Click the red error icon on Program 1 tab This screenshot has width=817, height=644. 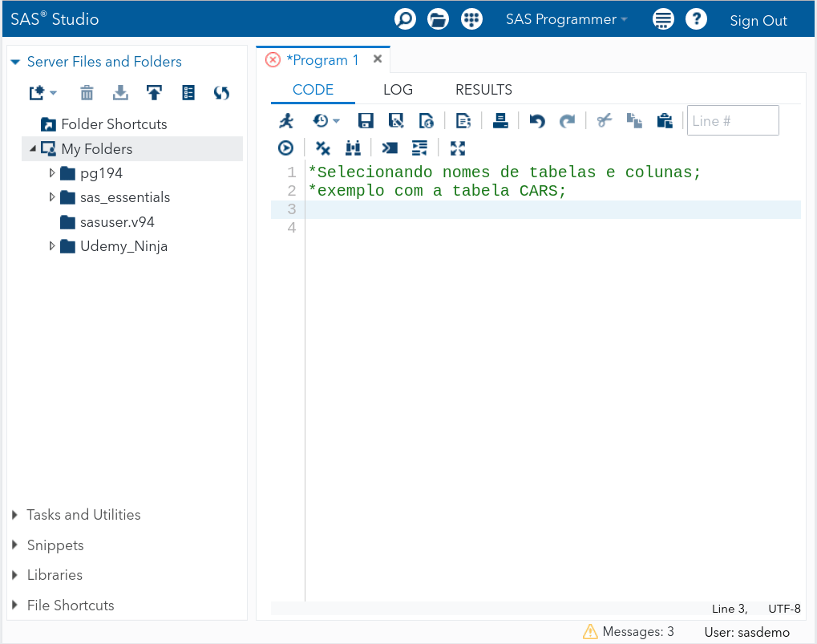[273, 60]
